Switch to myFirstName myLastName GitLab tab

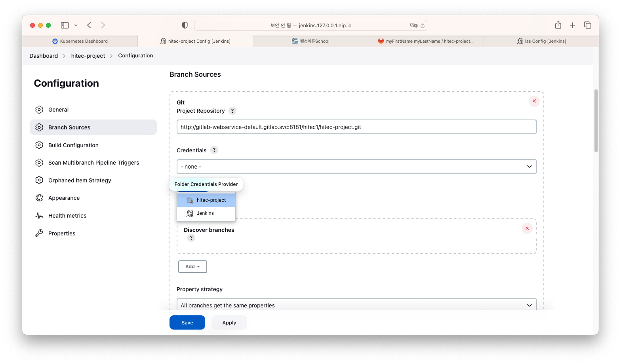click(x=426, y=41)
